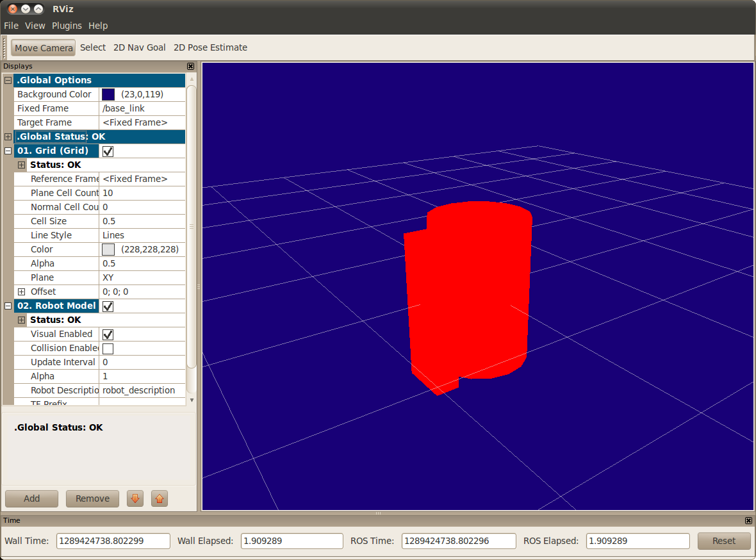Click the toolbar drag handle grip

tap(5, 48)
